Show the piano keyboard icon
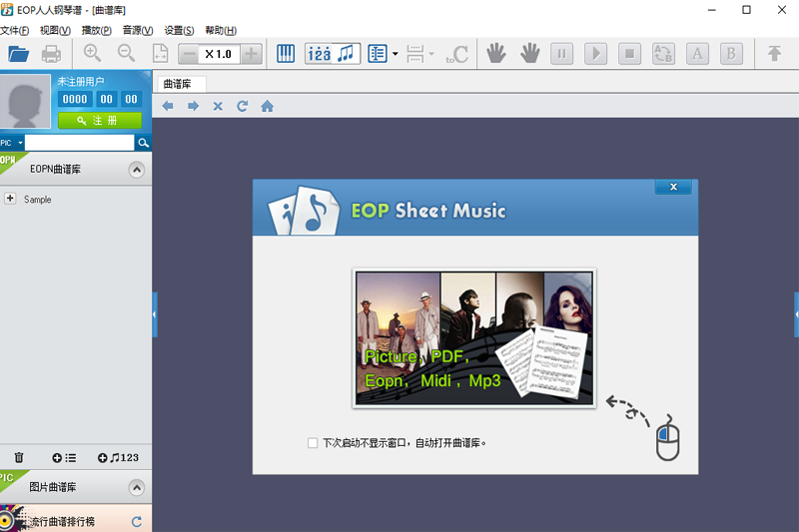Screen dimensions: 799x532 tap(286, 54)
